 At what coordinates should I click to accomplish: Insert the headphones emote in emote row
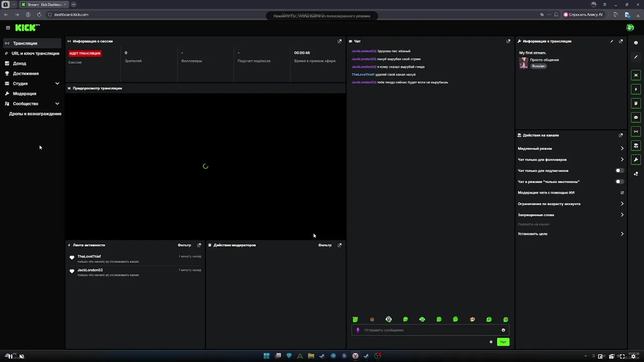pyautogui.click(x=388, y=319)
